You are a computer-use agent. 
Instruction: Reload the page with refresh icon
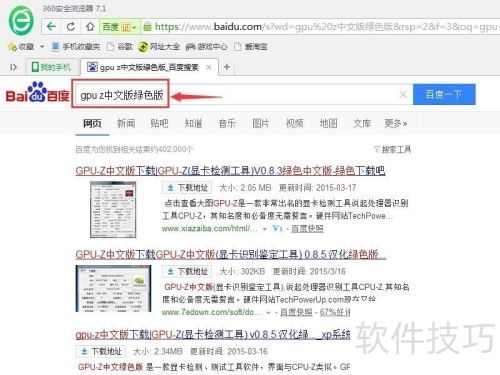71,26
